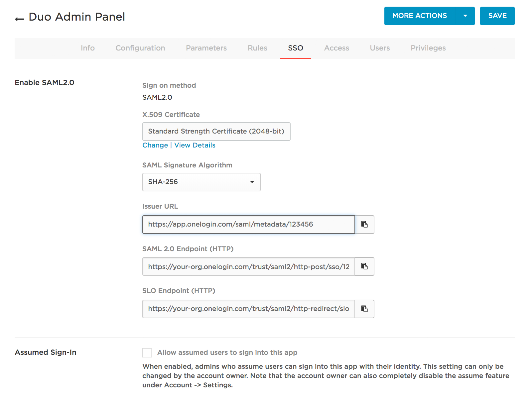Open the More Actions dropdown arrow

pos(465,16)
